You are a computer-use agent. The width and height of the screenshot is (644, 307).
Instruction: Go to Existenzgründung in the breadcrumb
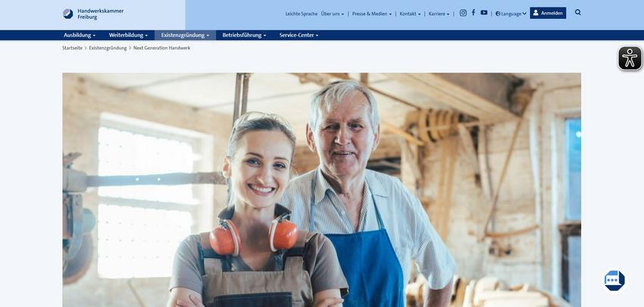point(108,48)
